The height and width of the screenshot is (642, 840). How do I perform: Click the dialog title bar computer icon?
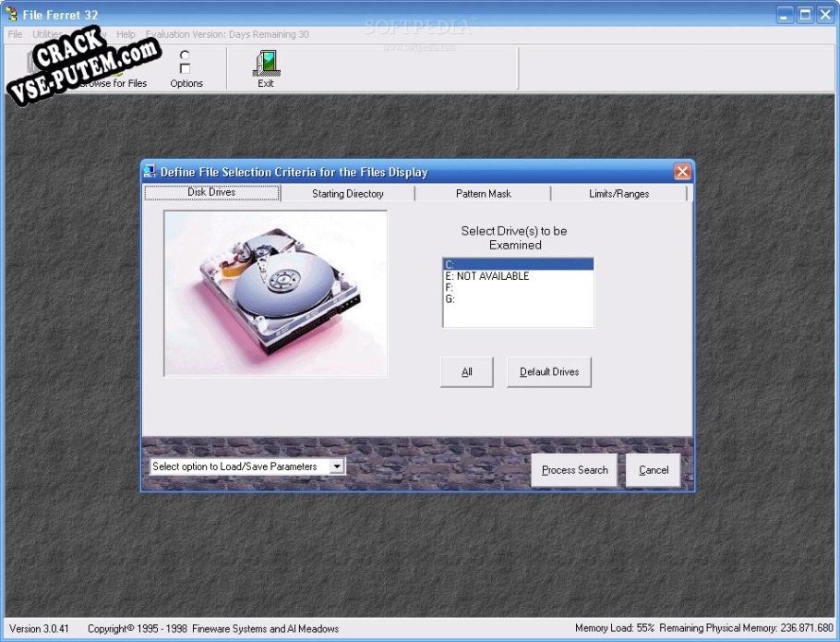(150, 172)
